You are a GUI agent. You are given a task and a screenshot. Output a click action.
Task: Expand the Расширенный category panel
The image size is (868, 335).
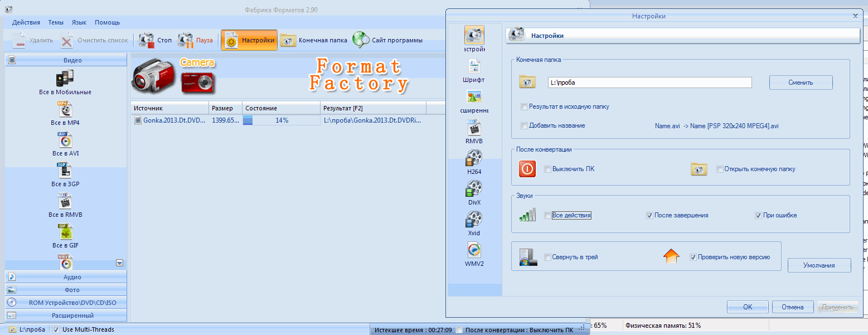coord(66,315)
